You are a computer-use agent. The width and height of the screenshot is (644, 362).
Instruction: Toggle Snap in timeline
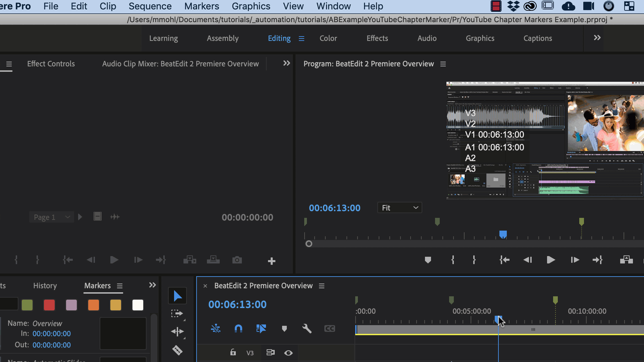pyautogui.click(x=238, y=328)
